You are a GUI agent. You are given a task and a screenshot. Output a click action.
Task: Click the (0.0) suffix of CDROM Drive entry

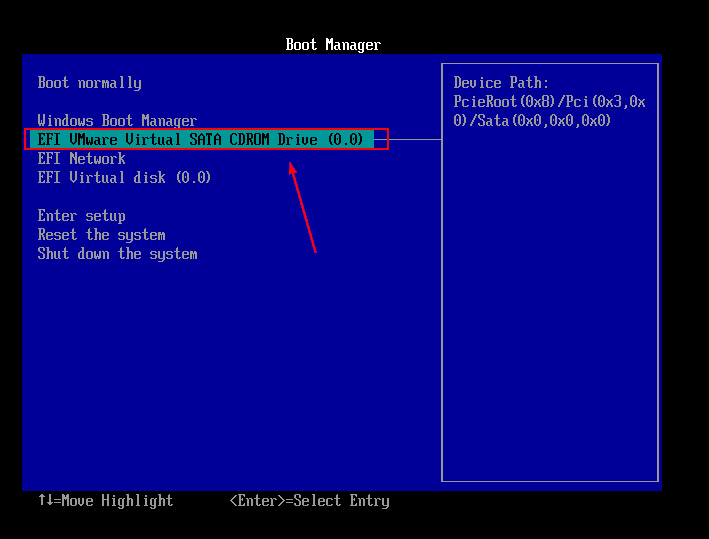[x=345, y=140]
